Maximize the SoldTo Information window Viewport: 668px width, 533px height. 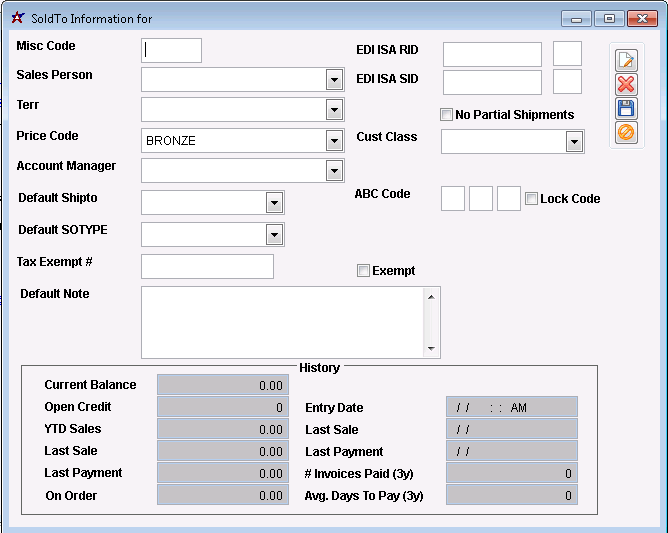(x=607, y=18)
